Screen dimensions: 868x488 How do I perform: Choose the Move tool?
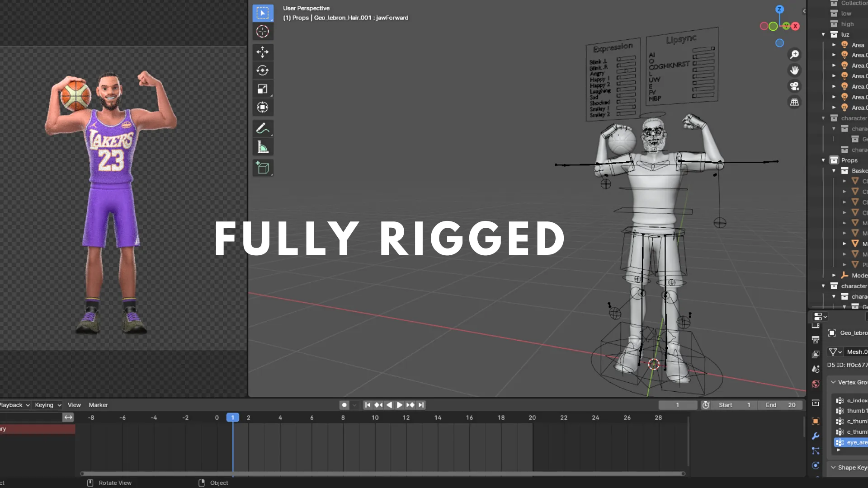coord(263,52)
